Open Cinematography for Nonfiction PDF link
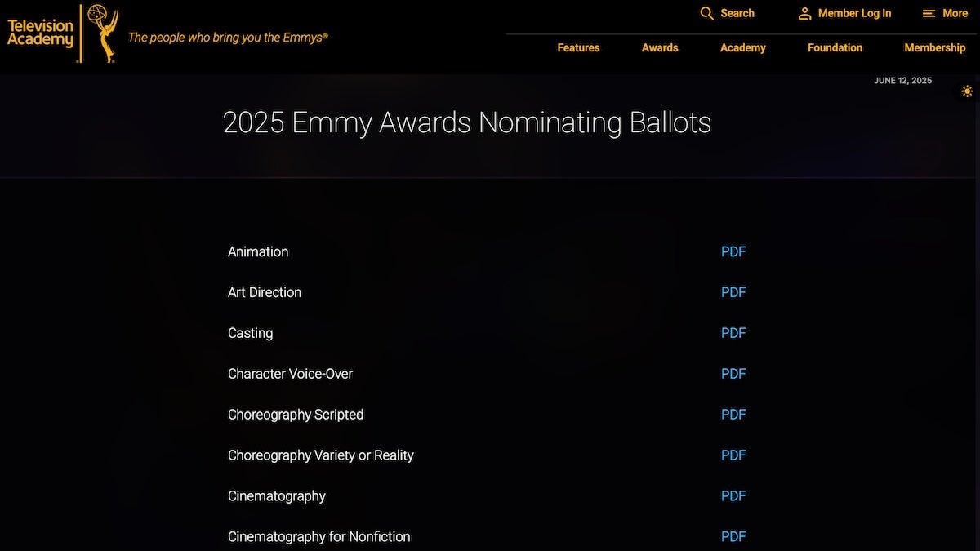 [x=733, y=536]
